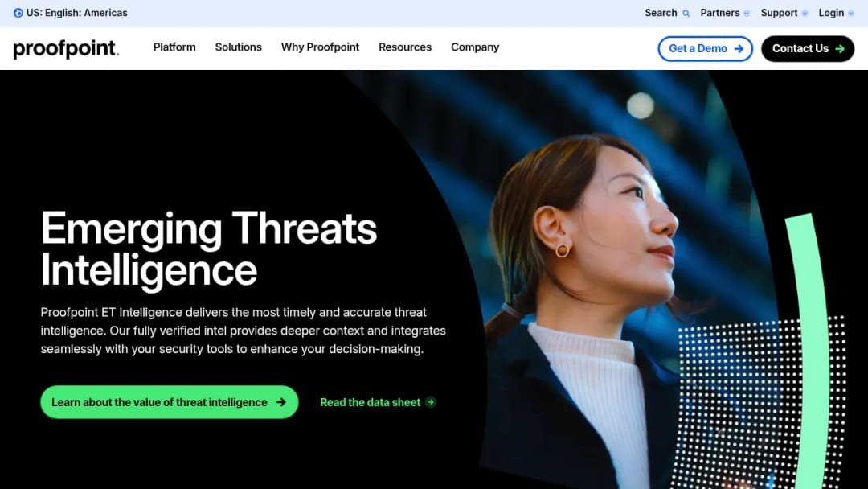Screen dimensions: 868x489
Task: Click the Proofpoint ET Intelligence description paragraph
Action: coord(243,331)
